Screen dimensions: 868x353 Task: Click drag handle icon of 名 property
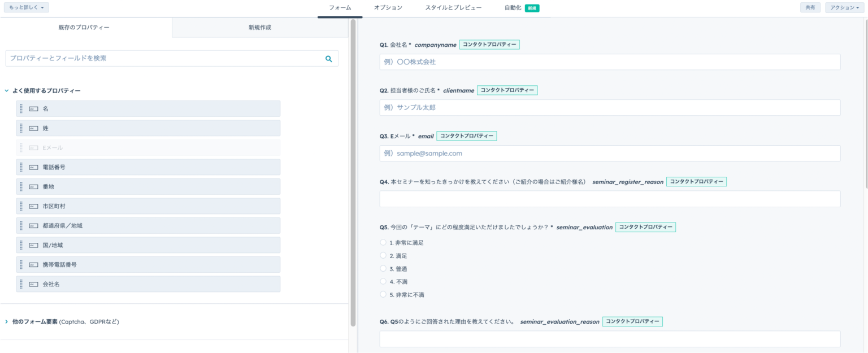tap(21, 108)
